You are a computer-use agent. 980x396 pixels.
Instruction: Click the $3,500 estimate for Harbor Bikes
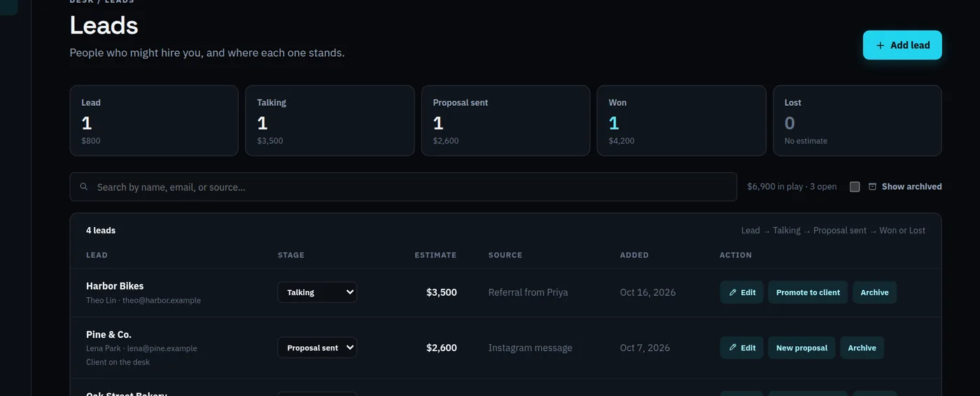[x=442, y=292]
